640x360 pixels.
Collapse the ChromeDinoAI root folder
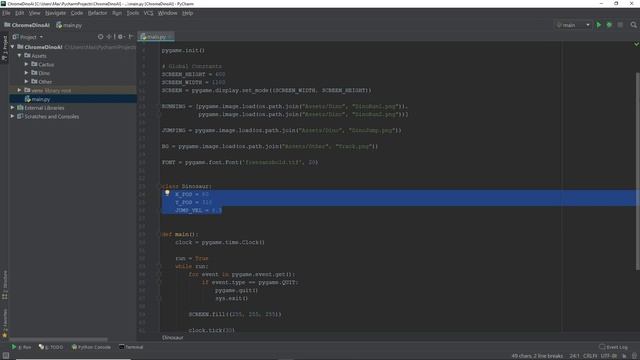[13, 47]
